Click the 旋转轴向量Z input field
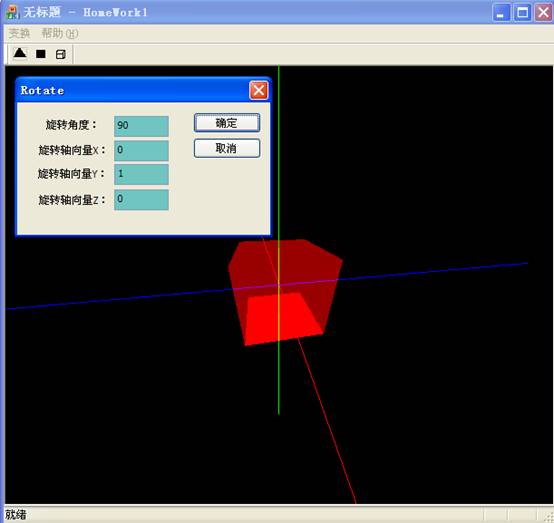554x523 pixels. coord(141,200)
